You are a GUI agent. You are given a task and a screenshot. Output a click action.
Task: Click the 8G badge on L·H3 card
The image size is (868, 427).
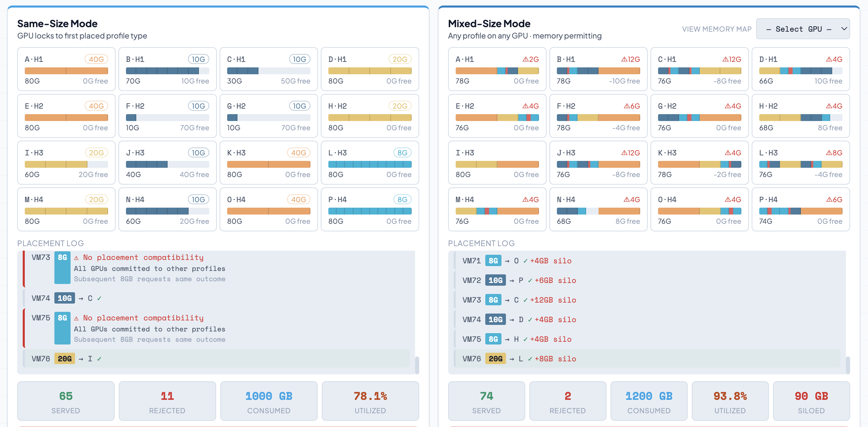click(402, 153)
